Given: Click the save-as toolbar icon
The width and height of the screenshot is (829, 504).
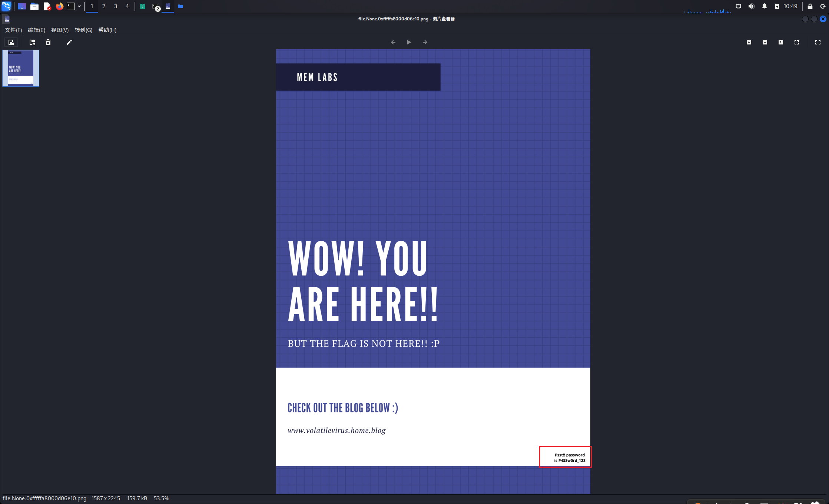Looking at the screenshot, I should (x=32, y=42).
